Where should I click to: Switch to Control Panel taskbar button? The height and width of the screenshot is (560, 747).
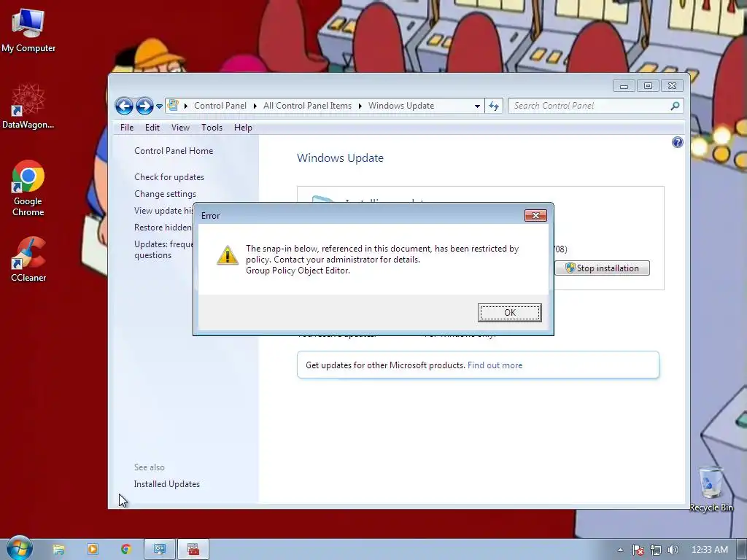[160, 550]
